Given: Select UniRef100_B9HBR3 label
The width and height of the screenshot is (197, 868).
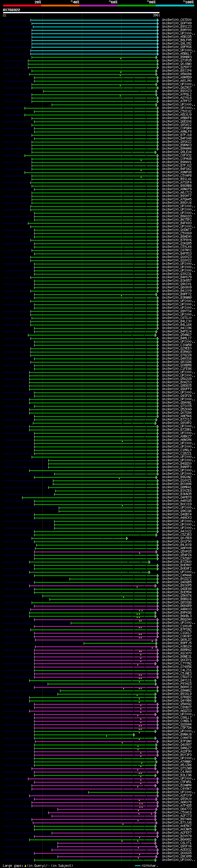Looking at the screenshot, I should pyautogui.click(x=176, y=57).
